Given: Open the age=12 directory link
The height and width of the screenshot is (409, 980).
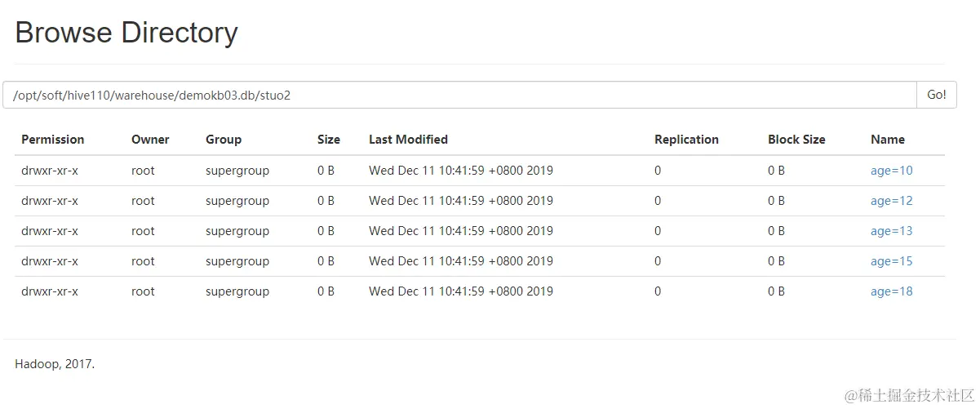Looking at the screenshot, I should [x=891, y=201].
